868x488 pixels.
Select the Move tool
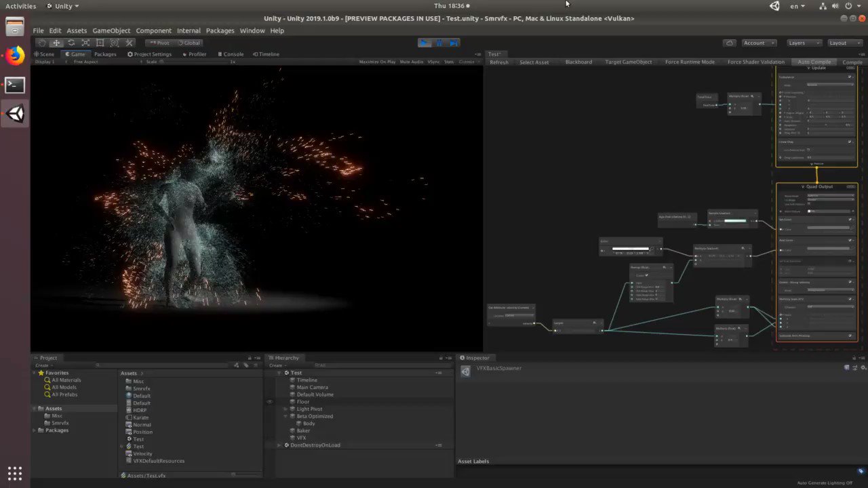(x=56, y=42)
